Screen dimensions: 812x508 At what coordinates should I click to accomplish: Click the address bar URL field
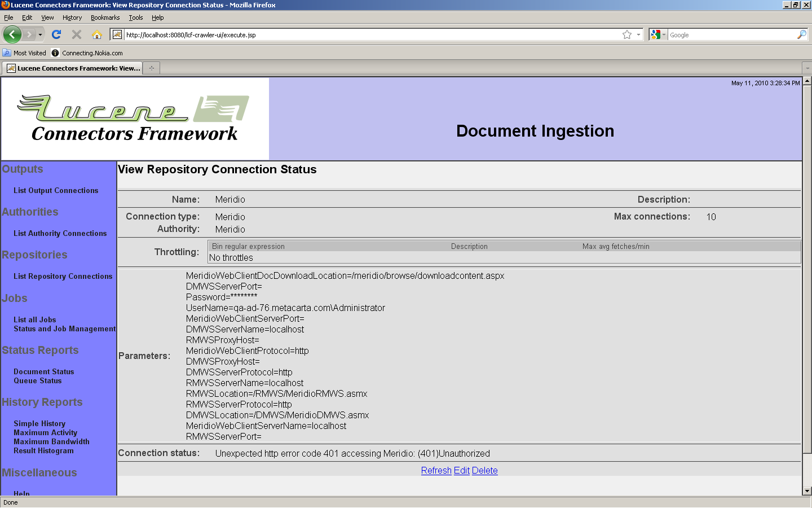click(367, 34)
